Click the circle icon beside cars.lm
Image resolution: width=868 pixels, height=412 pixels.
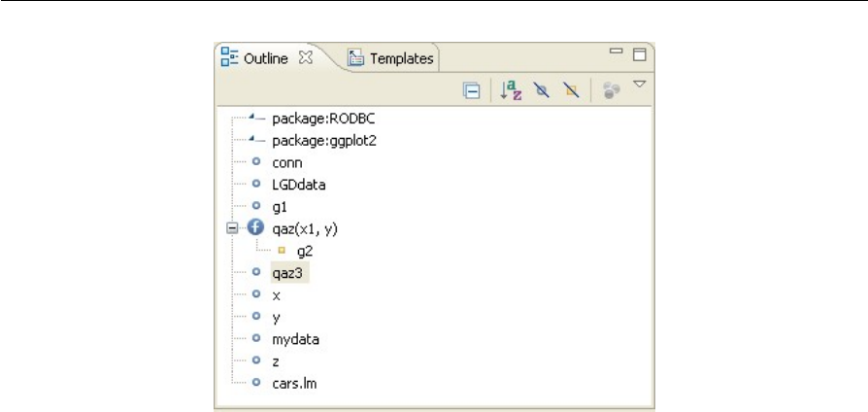[x=255, y=382]
